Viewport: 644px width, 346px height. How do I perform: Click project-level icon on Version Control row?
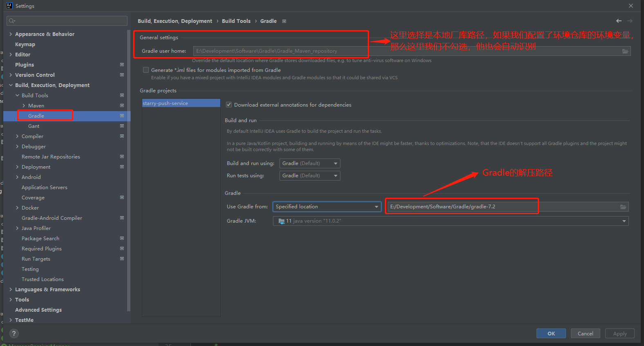pyautogui.click(x=122, y=75)
